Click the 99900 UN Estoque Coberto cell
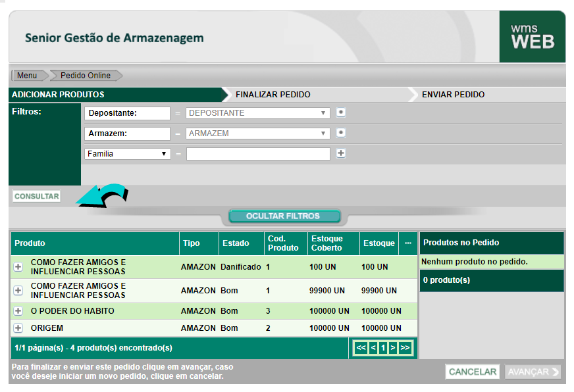This screenshot has width=574, height=392. tap(327, 290)
